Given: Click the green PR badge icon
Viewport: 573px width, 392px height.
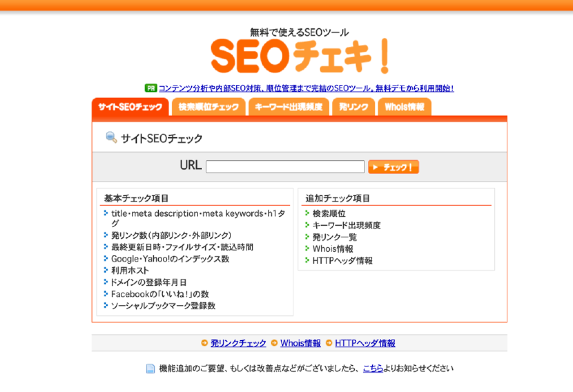Looking at the screenshot, I should coord(151,88).
